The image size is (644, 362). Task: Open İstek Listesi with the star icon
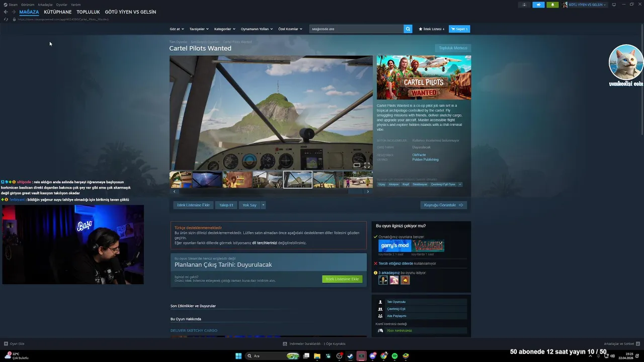[432, 29]
